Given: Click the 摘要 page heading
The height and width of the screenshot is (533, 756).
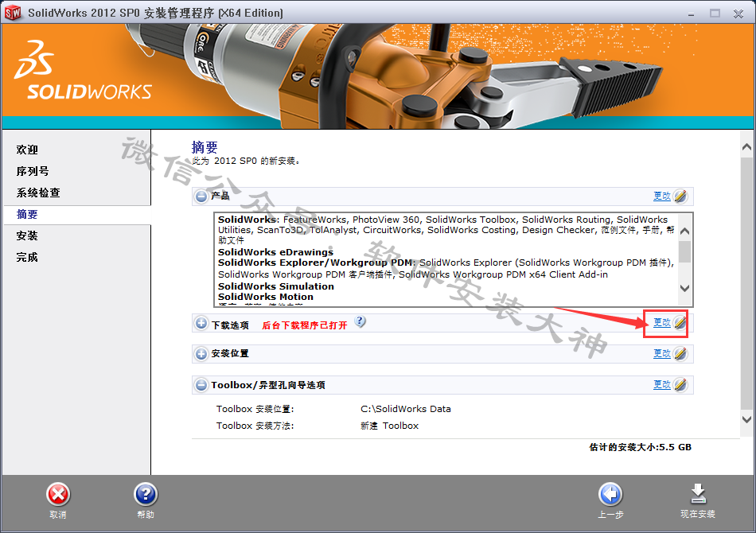Looking at the screenshot, I should coord(205,147).
